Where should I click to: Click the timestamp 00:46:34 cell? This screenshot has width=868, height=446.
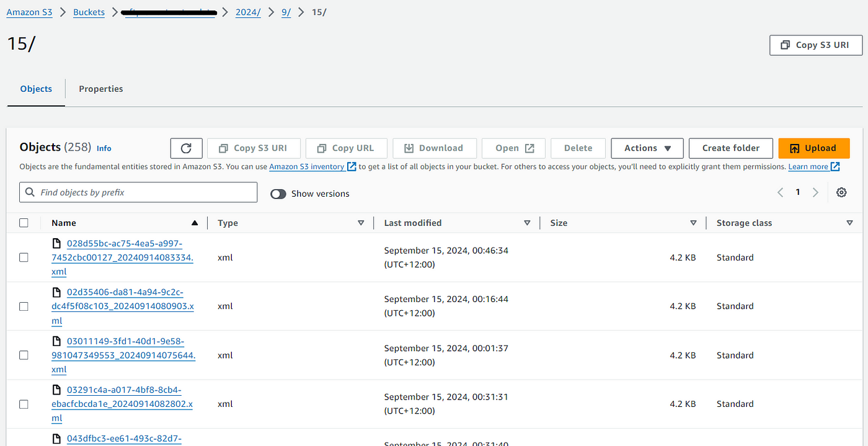pos(446,257)
